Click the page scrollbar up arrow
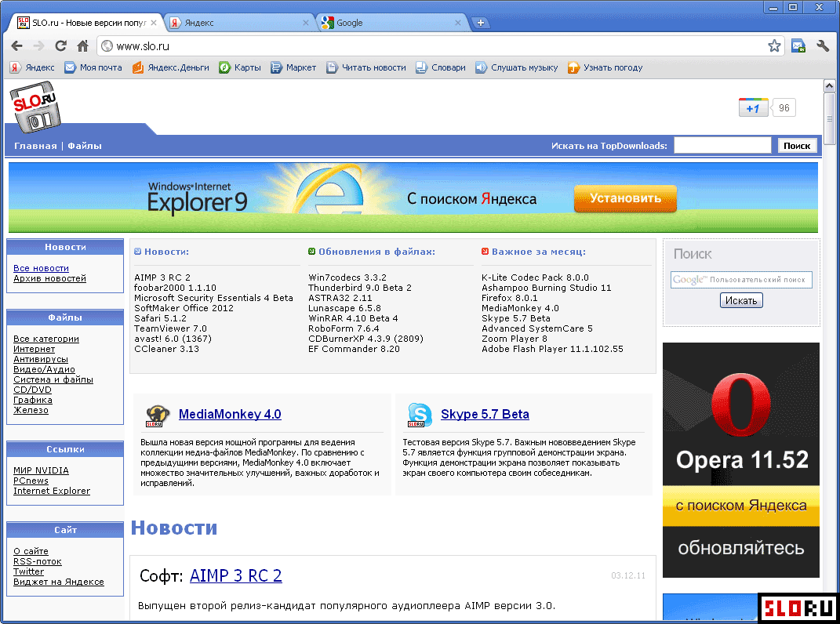This screenshot has width=840, height=624. pyautogui.click(x=829, y=85)
